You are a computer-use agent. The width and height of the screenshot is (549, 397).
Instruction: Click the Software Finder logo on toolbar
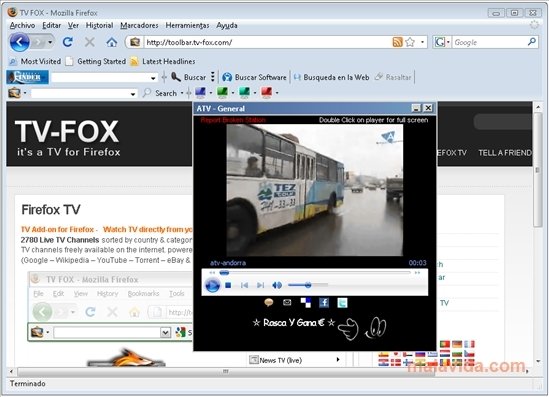click(27, 77)
